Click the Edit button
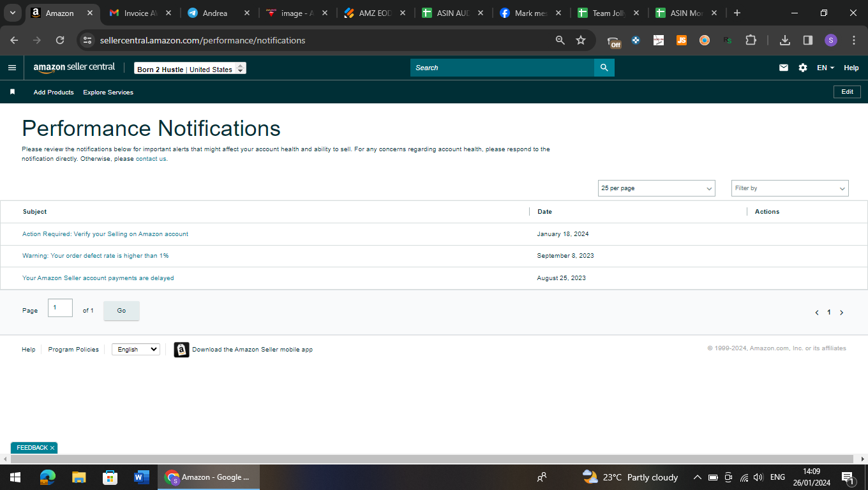Viewport: 868px width, 490px height. [847, 92]
